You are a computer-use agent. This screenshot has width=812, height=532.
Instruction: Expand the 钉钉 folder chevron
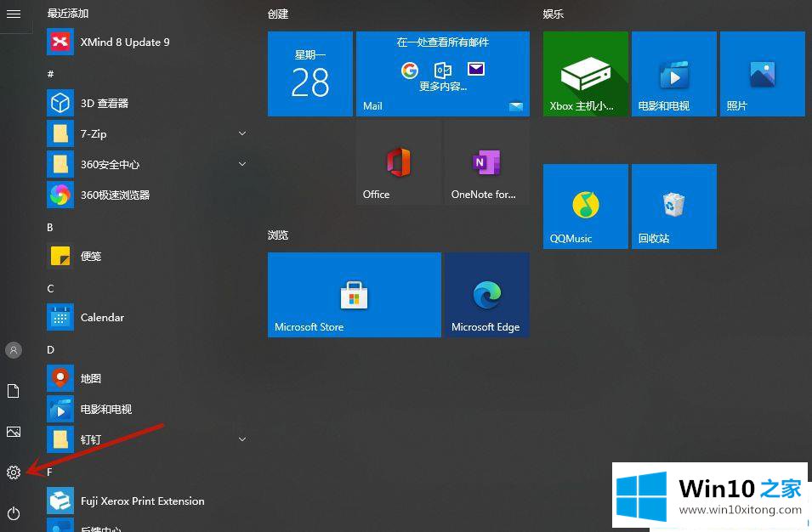241,439
